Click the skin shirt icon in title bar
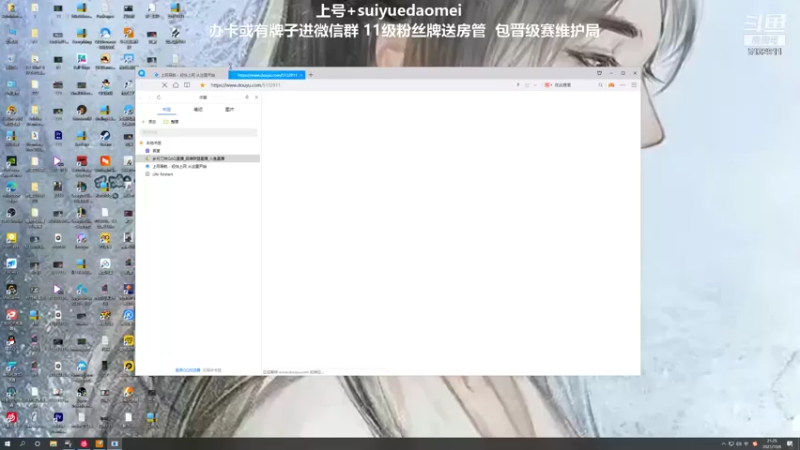 [x=599, y=73]
